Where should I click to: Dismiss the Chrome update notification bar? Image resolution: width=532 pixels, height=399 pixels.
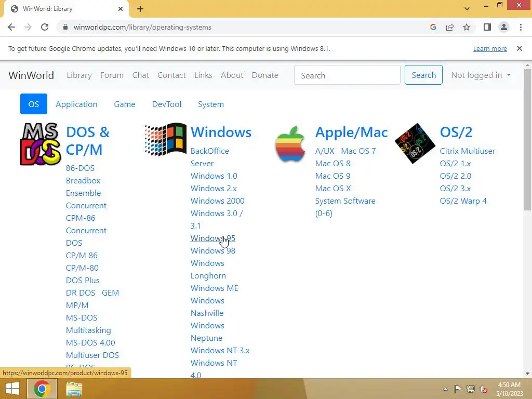519,48
